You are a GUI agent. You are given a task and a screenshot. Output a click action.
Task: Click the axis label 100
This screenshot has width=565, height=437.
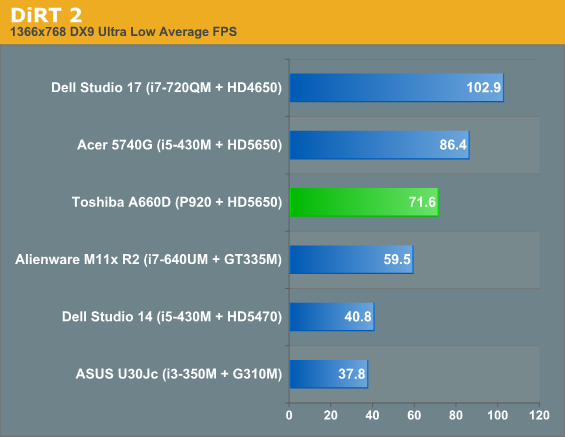tap(498, 415)
